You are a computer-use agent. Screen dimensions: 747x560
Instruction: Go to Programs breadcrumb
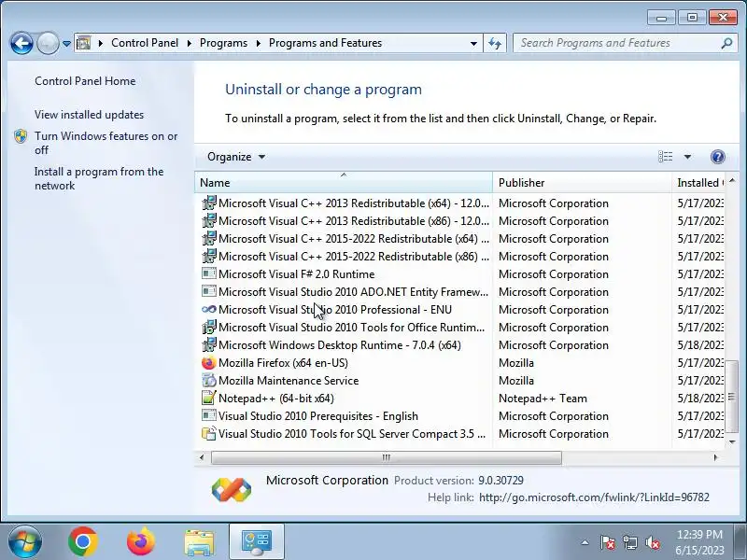click(x=223, y=43)
